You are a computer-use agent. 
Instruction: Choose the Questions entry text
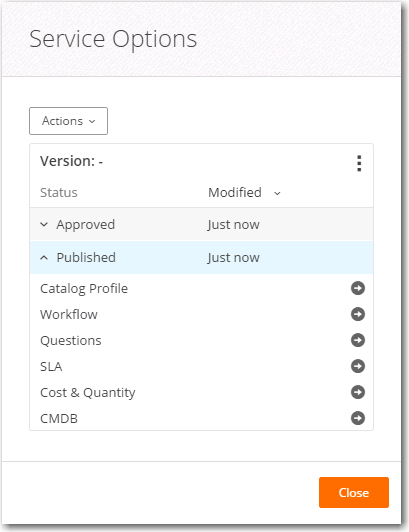71,341
